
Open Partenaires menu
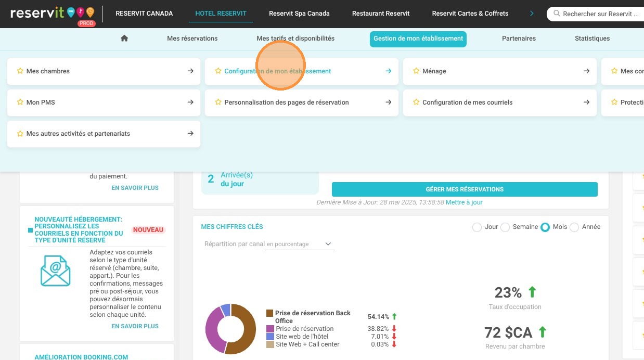pyautogui.click(x=519, y=38)
